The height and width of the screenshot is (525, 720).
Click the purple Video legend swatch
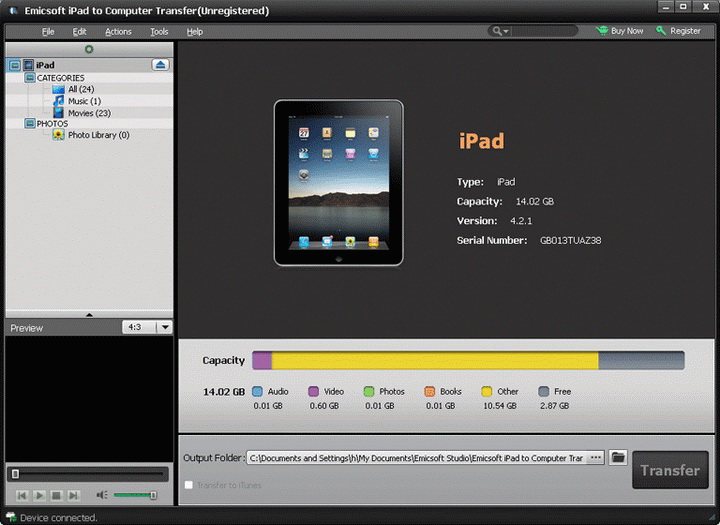[x=314, y=391]
